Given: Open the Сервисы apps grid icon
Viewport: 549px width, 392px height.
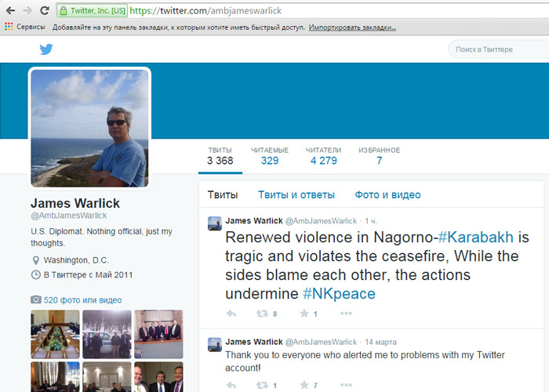Looking at the screenshot, I should pyautogui.click(x=9, y=27).
